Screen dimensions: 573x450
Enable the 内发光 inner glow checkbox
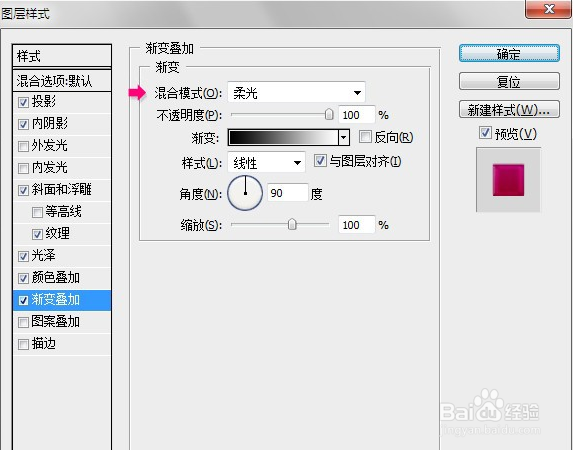pos(23,168)
